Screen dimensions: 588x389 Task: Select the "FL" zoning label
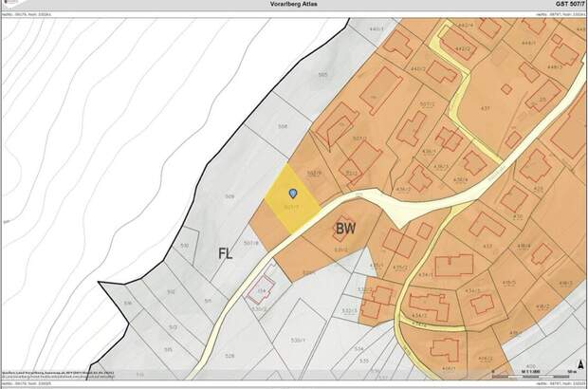226,253
